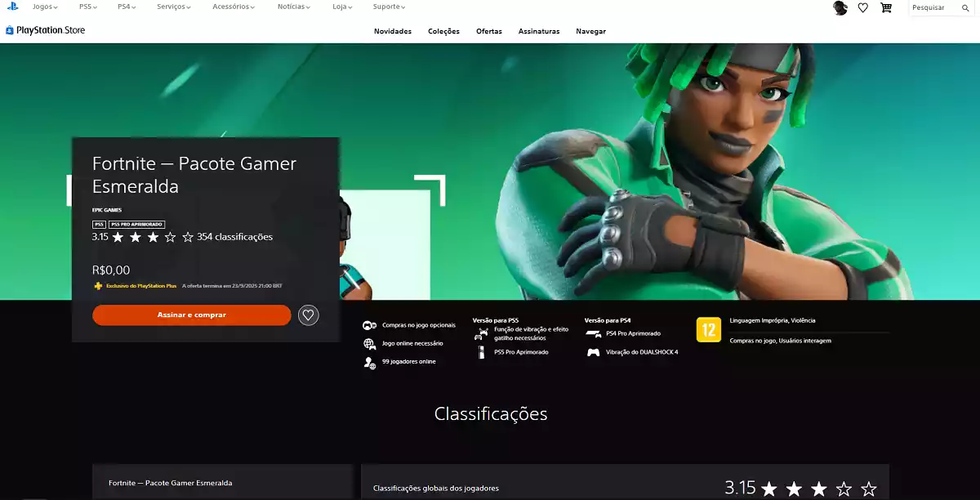The height and width of the screenshot is (500, 980).
Task: Expand the Acessórios dropdown menu
Action: (x=233, y=7)
